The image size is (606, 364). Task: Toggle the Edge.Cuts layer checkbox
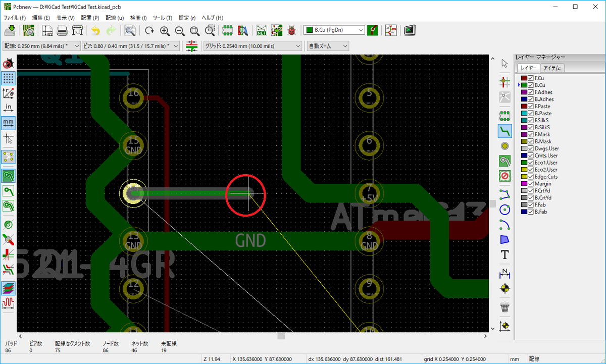531,177
